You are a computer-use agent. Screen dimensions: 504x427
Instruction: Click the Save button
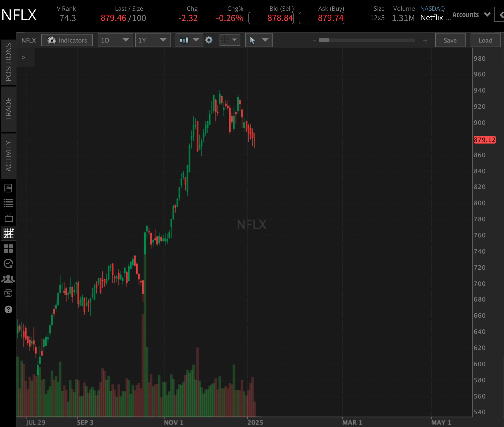(450, 40)
